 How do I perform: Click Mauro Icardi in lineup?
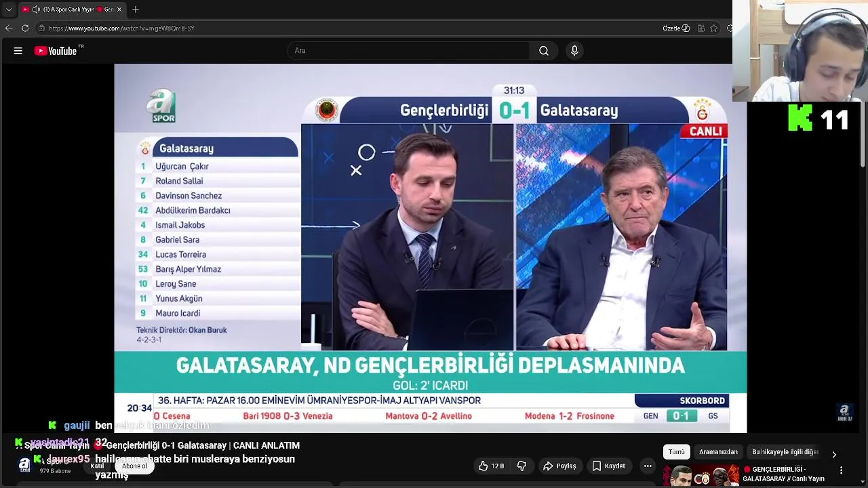178,313
